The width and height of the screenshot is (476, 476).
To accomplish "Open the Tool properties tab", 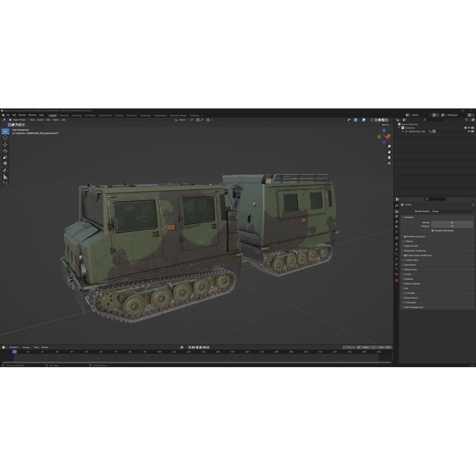I will click(397, 205).
